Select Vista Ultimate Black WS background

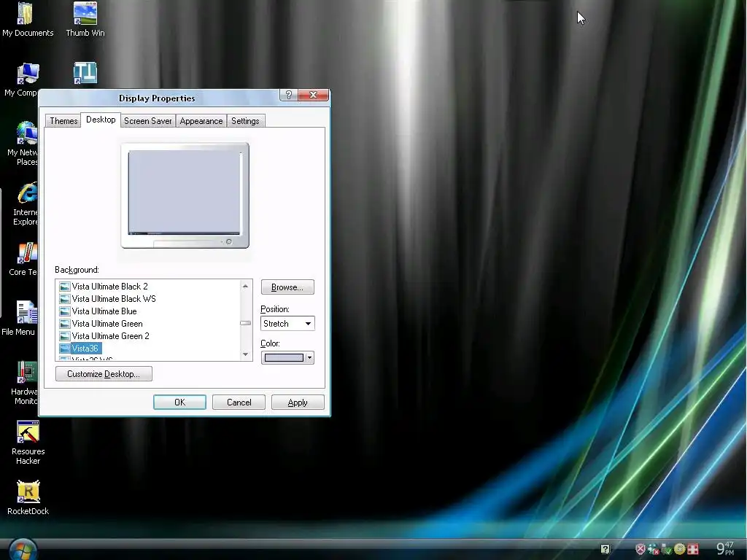pyautogui.click(x=114, y=298)
